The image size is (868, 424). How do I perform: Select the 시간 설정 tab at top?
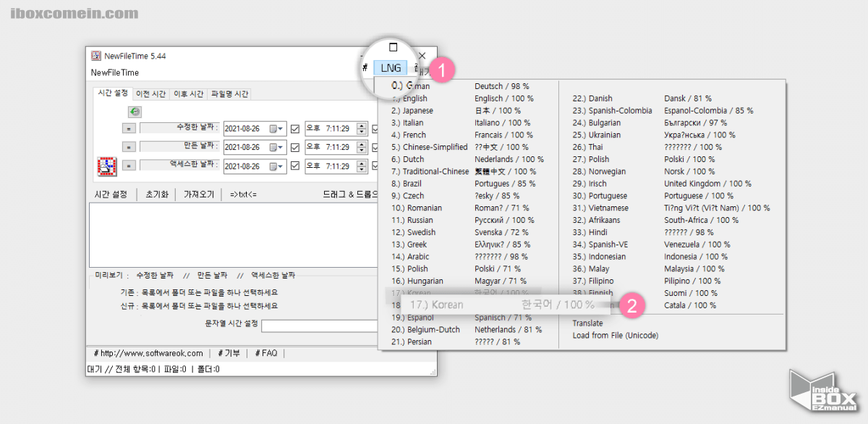[x=113, y=93]
